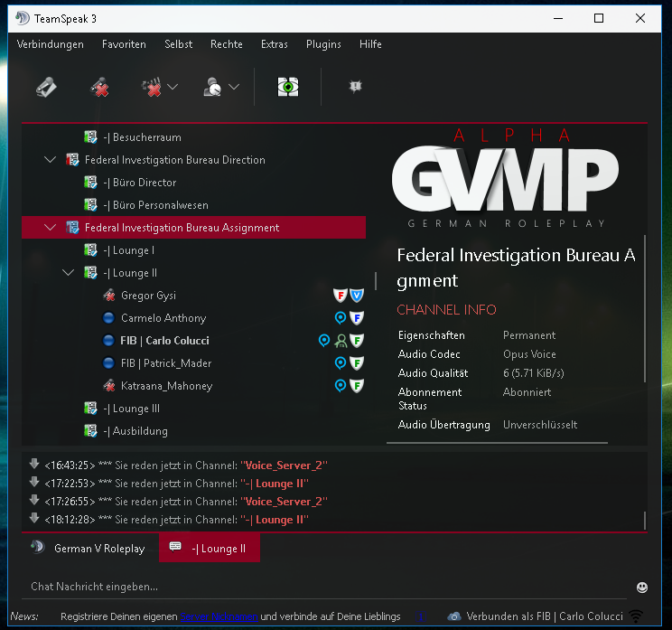
Task: Open the Favoriten menu
Action: coord(124,44)
